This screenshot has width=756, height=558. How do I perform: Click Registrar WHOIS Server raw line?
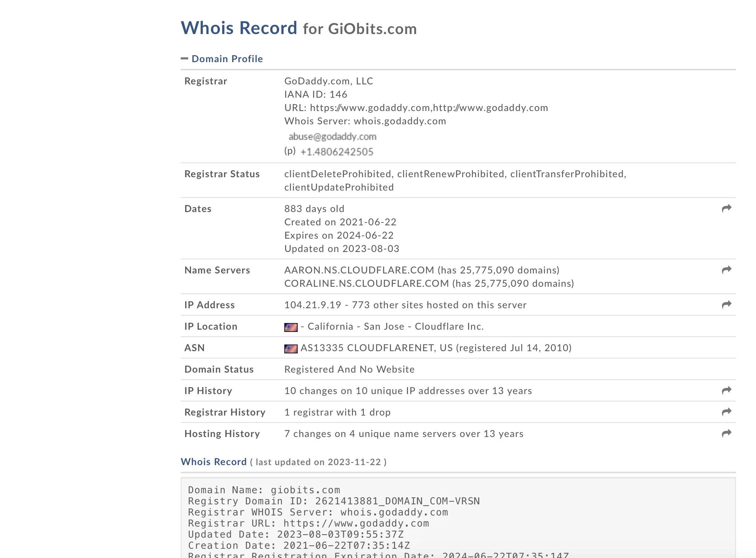click(318, 512)
